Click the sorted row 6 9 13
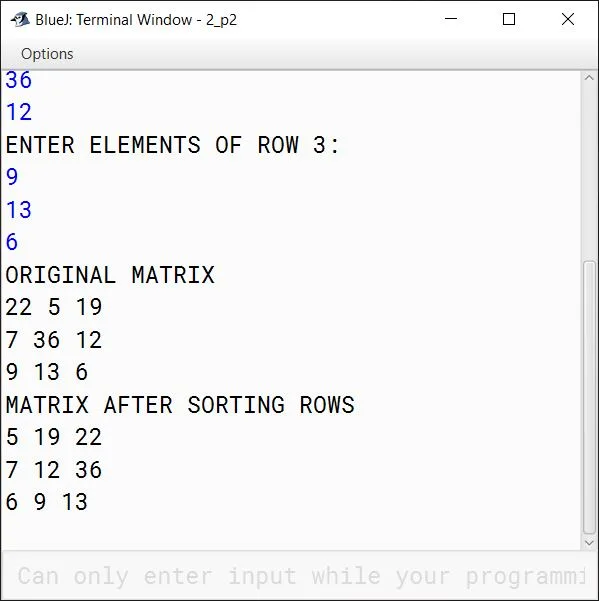599x601 pixels. click(x=47, y=502)
